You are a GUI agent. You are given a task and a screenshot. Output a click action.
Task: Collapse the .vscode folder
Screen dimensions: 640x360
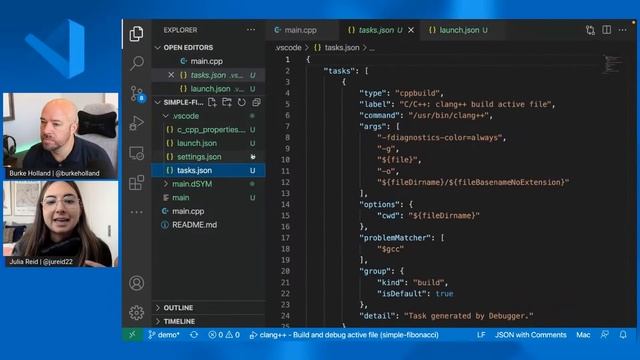point(208,116)
